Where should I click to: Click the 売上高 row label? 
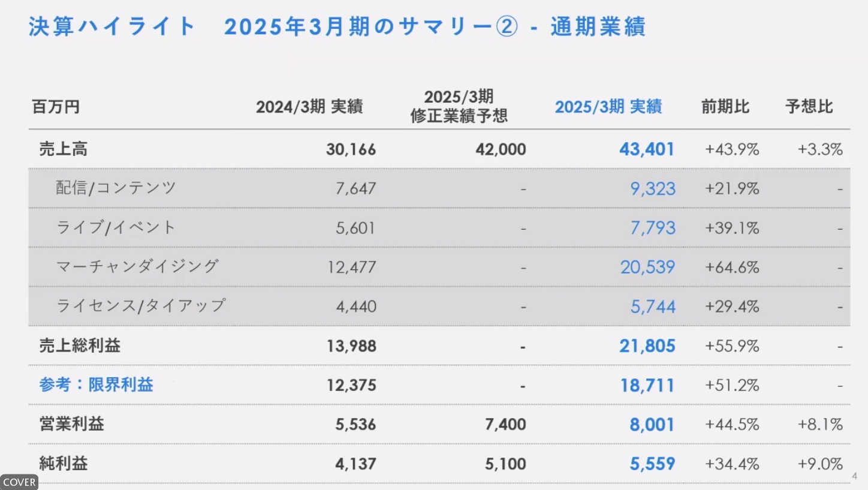coord(64,149)
